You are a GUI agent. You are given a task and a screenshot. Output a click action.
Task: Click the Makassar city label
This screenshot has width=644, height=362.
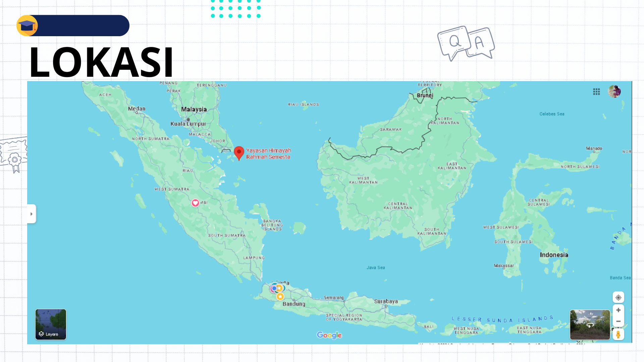click(503, 265)
